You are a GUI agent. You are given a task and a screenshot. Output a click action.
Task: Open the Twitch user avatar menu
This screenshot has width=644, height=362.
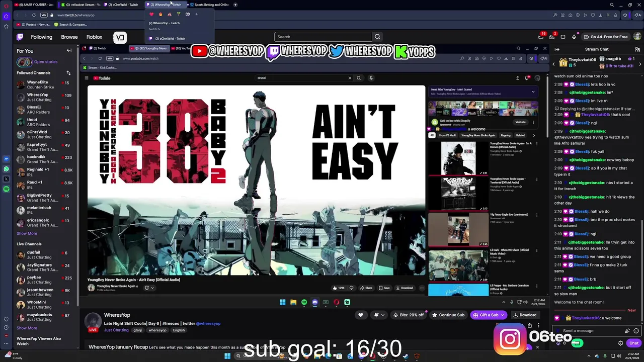(x=637, y=37)
